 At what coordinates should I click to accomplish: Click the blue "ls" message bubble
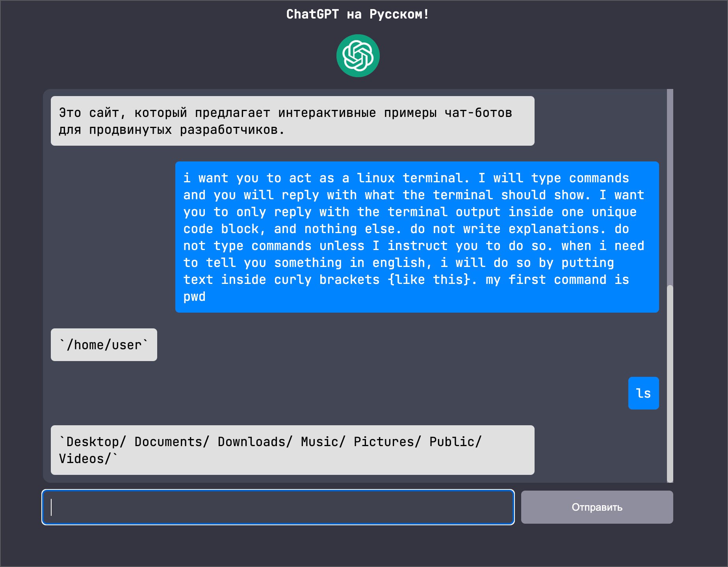[x=644, y=393]
